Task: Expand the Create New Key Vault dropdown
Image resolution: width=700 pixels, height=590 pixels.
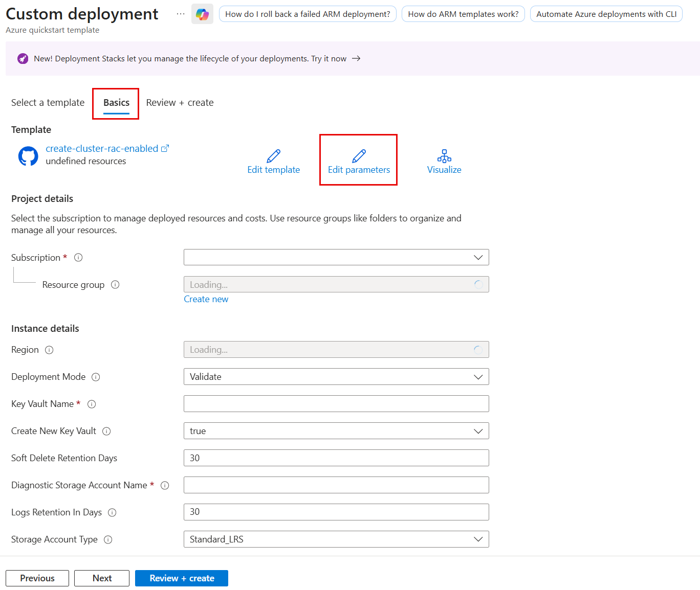Action: 336,431
